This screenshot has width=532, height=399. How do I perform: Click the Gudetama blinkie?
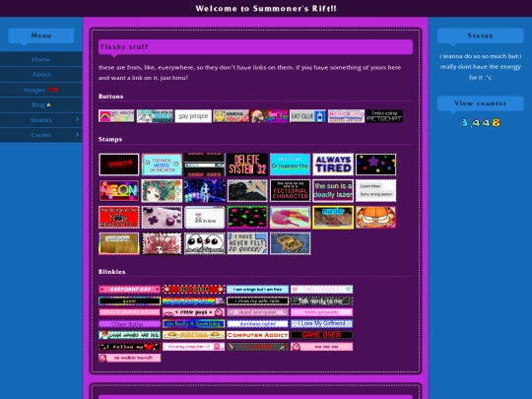click(x=193, y=335)
